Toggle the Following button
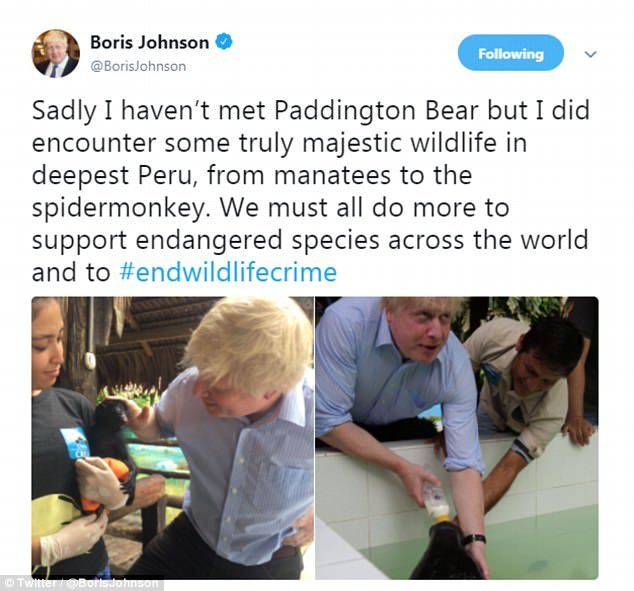634x591 pixels. pos(511,53)
